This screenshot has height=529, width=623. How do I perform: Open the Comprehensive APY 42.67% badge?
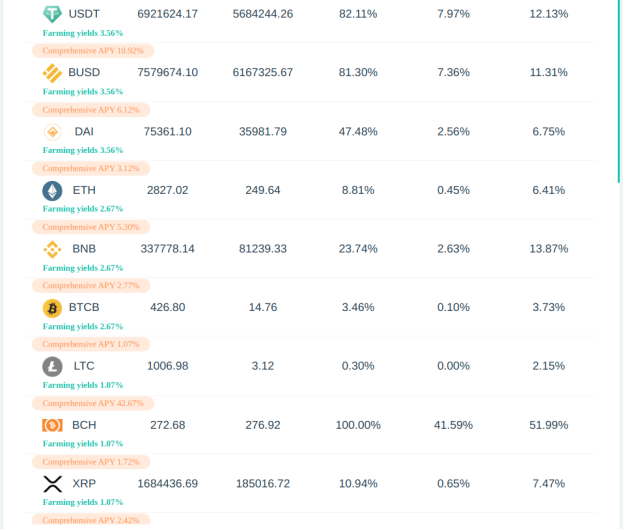pyautogui.click(x=93, y=403)
